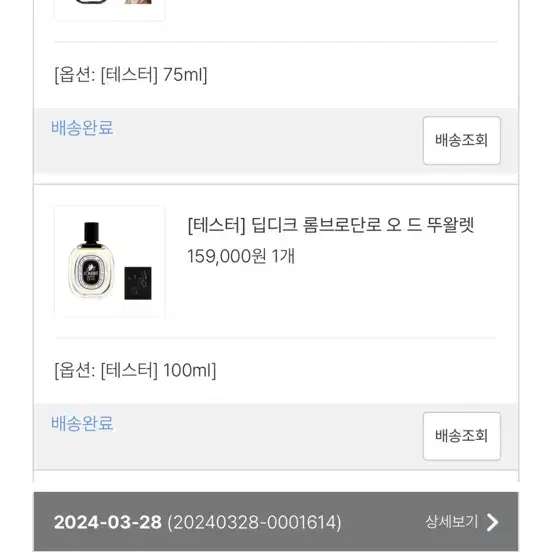Click 배송조회 button for 100ml tester order
Viewport: 552px width, 552px height.
(462, 436)
